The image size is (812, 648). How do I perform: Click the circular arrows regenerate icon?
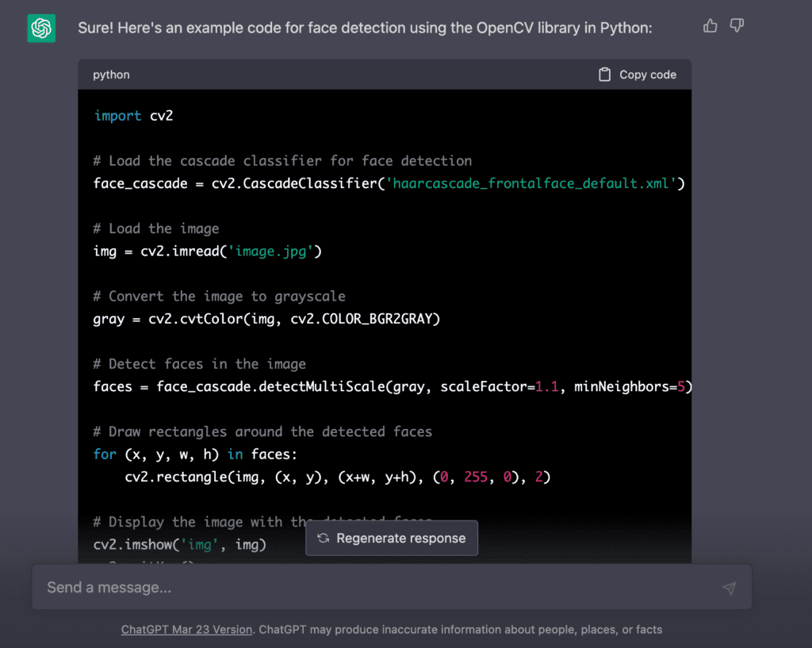pyautogui.click(x=324, y=539)
